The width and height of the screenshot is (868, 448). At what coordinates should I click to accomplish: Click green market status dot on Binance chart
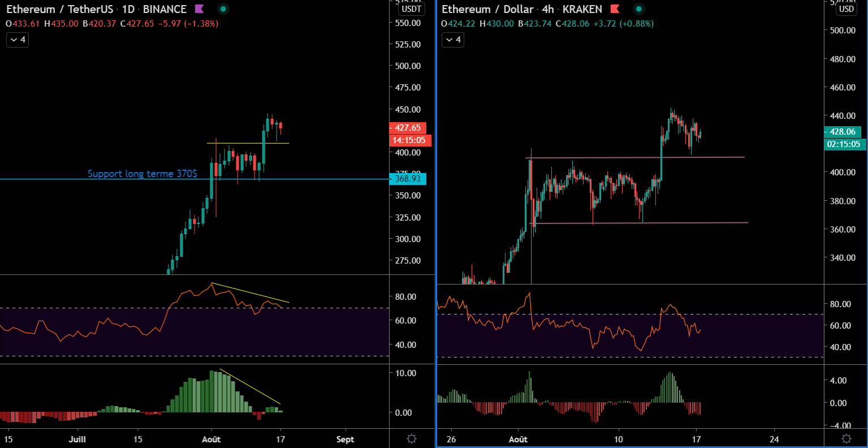(x=223, y=9)
